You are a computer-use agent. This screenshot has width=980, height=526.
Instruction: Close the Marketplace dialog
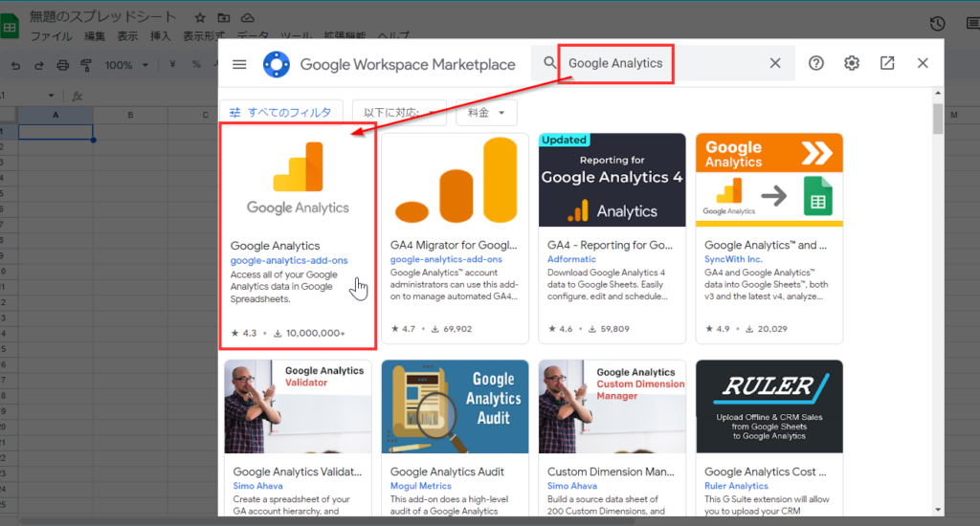point(923,62)
